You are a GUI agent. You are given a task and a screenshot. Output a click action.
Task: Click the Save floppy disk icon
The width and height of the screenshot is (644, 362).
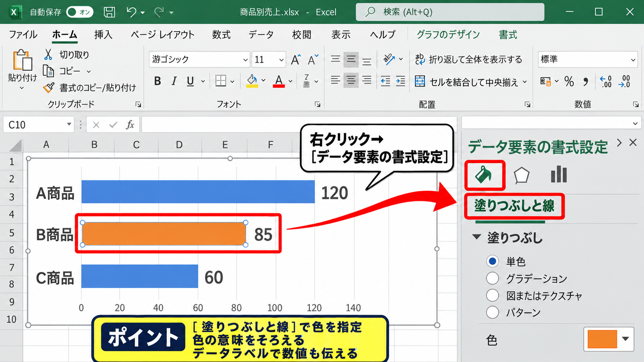[109, 12]
